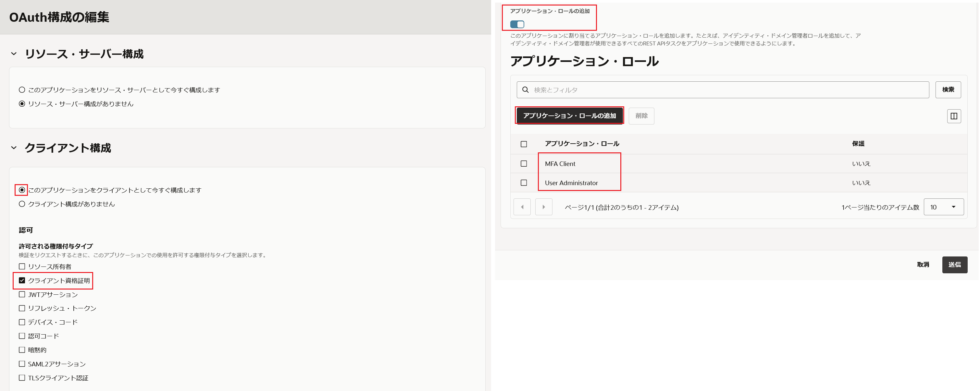Click the column layout icon above the table

954,116
